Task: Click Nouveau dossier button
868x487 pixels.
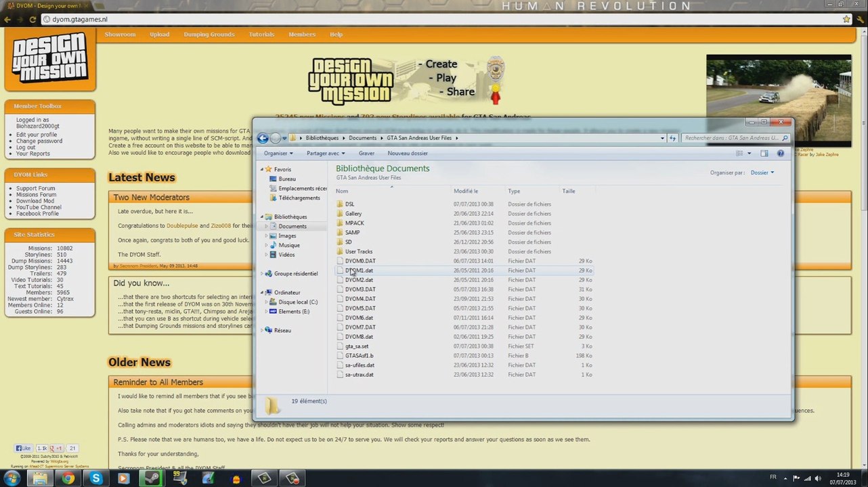Action: pos(408,154)
